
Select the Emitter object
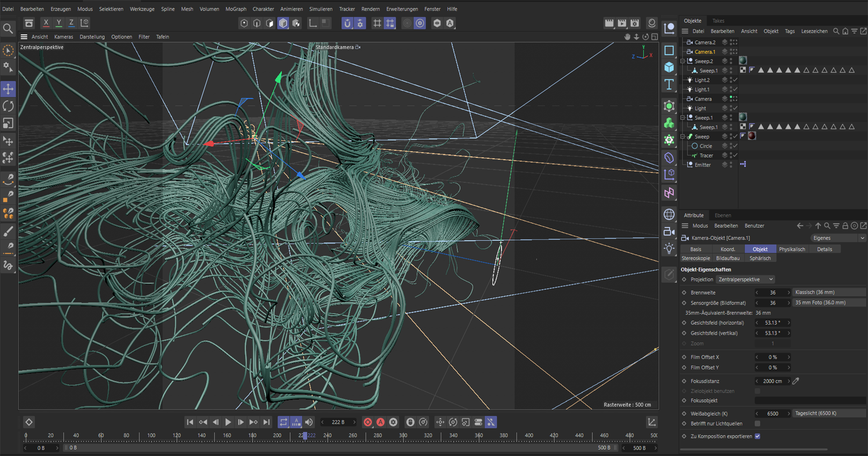(703, 165)
